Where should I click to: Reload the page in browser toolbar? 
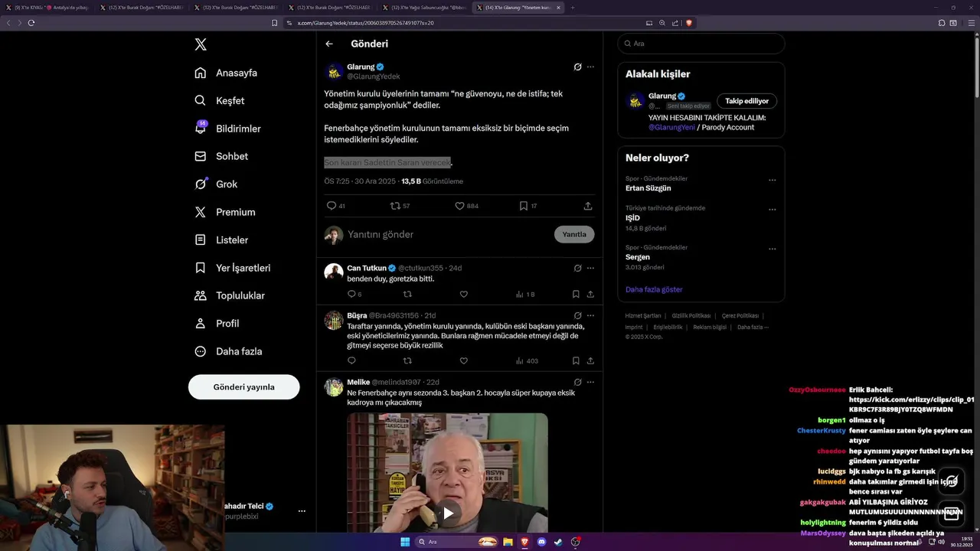(x=31, y=23)
